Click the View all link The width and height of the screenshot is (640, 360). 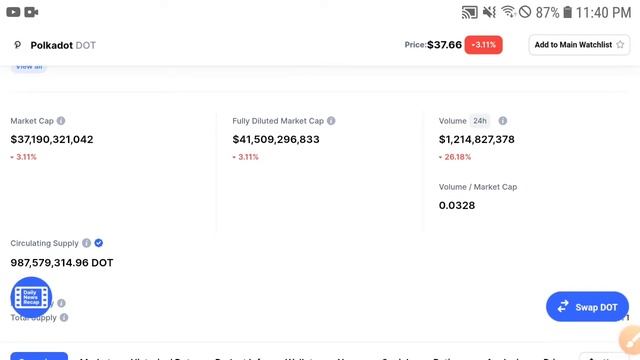pos(29,67)
